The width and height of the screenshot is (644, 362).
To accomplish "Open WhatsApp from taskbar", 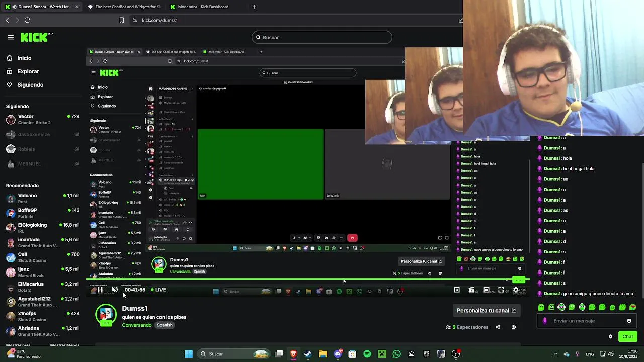I will tap(396, 354).
